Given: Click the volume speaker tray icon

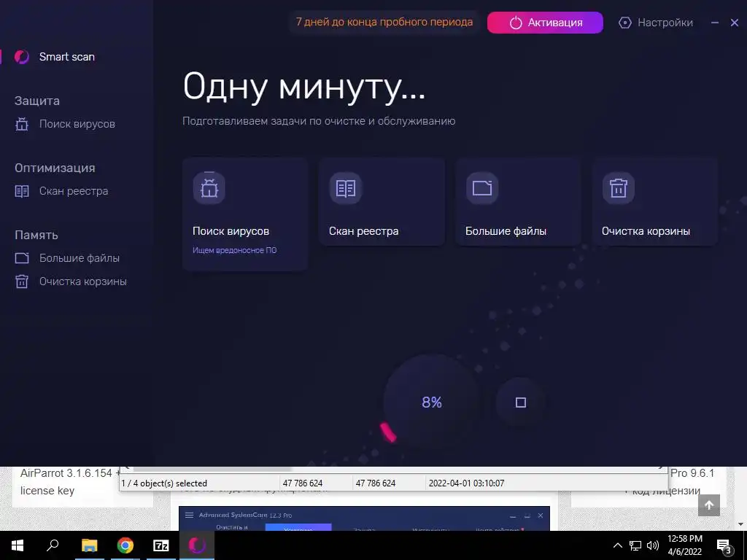Looking at the screenshot, I should tap(653, 545).
